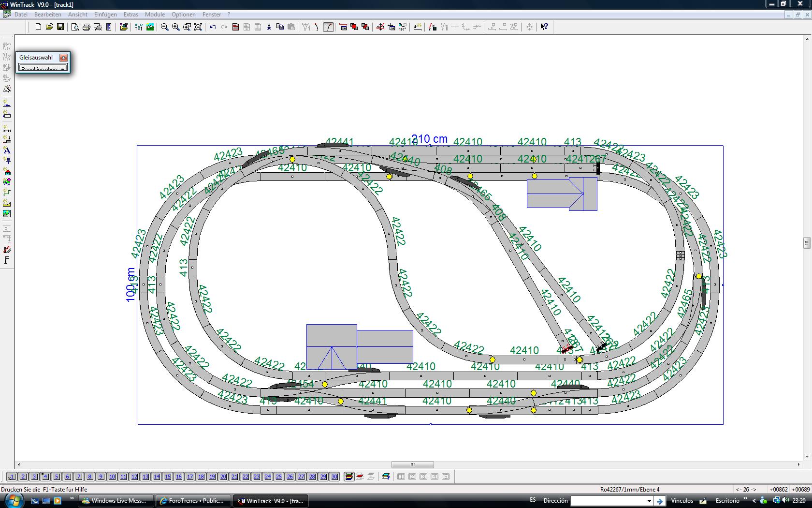Click the address bar go arrow
The width and height of the screenshot is (812, 508).
click(x=660, y=501)
